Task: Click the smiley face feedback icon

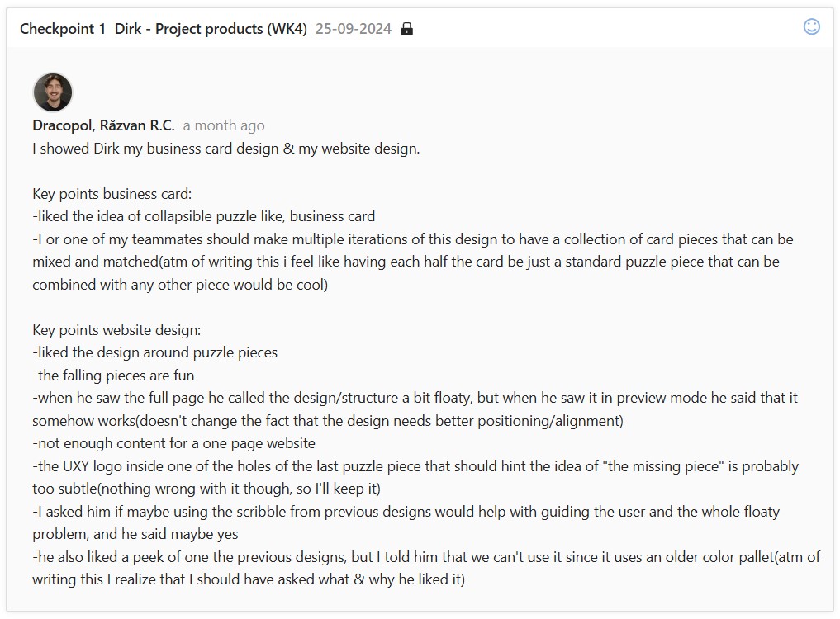Action: [x=812, y=27]
